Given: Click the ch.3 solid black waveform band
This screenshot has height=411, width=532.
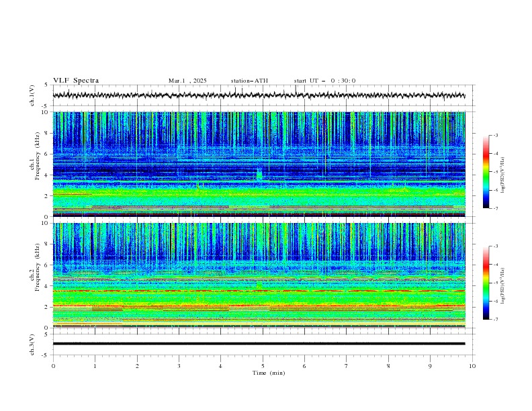Looking at the screenshot, I should [259, 344].
